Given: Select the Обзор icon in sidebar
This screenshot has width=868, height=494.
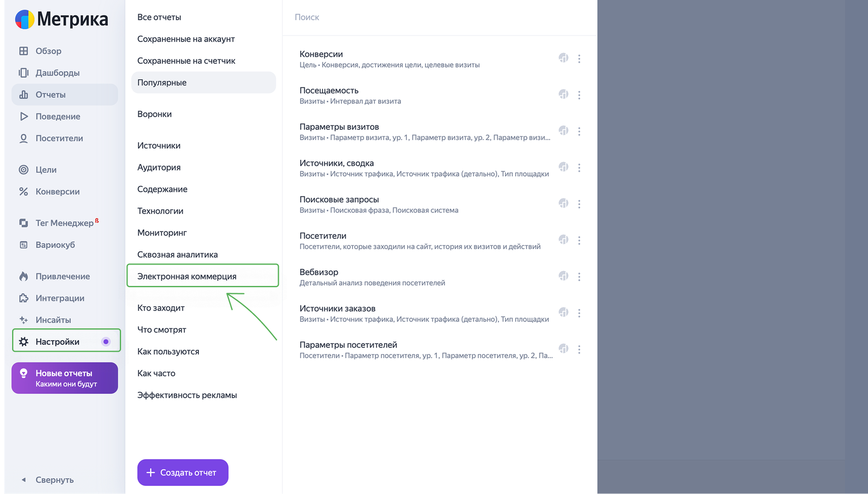Looking at the screenshot, I should 24,51.
